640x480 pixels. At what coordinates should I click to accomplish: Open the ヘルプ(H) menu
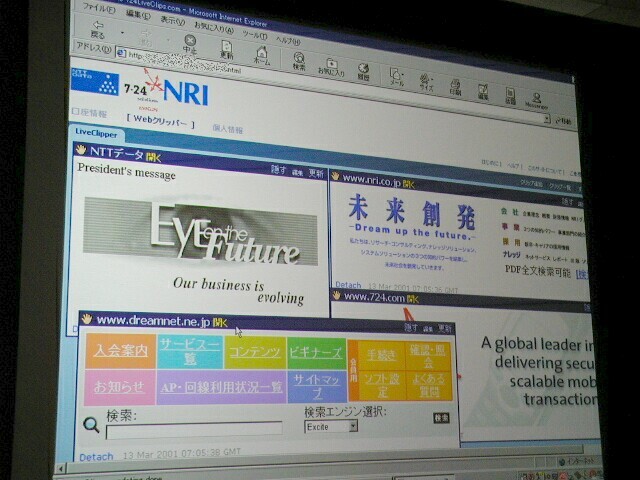pos(287,40)
